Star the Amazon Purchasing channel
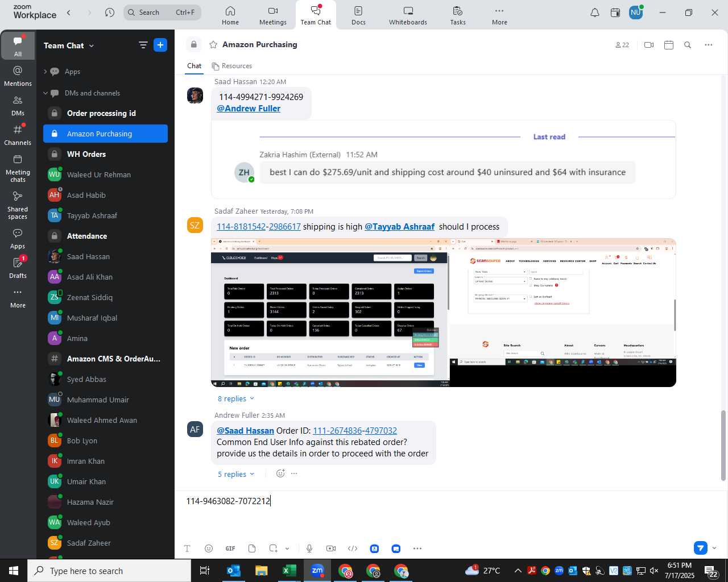Viewport: 728px width, 582px height. 213,44
